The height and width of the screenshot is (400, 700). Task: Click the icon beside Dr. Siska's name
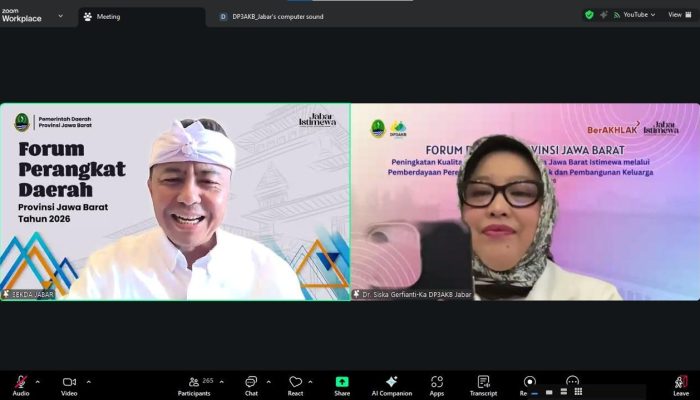(x=356, y=294)
